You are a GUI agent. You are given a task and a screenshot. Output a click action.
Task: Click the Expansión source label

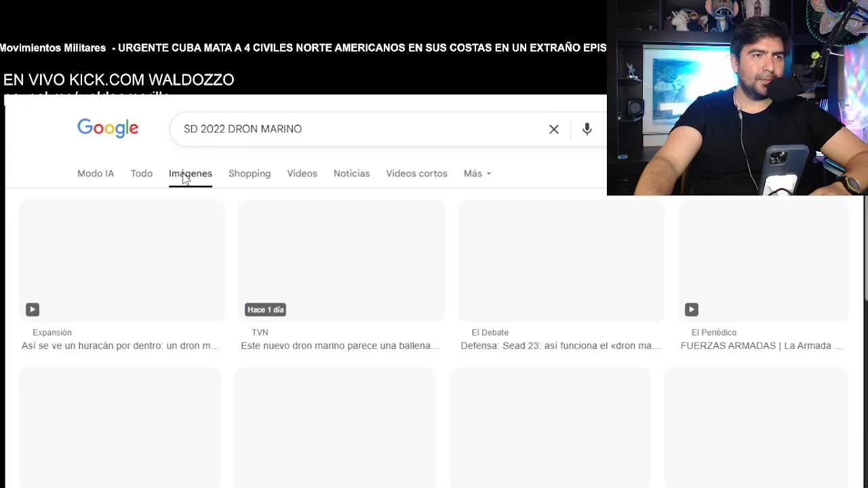click(52, 332)
